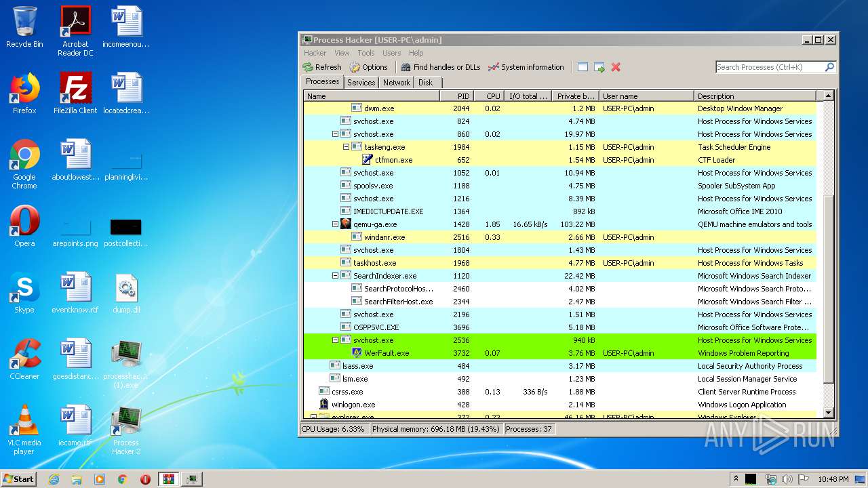Open the View menu
Image resolution: width=868 pixels, height=488 pixels.
pos(342,53)
